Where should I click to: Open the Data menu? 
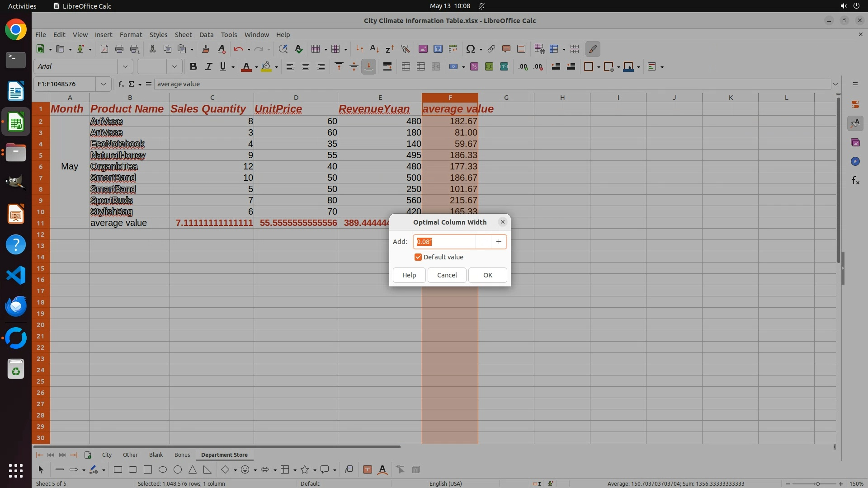click(x=206, y=35)
